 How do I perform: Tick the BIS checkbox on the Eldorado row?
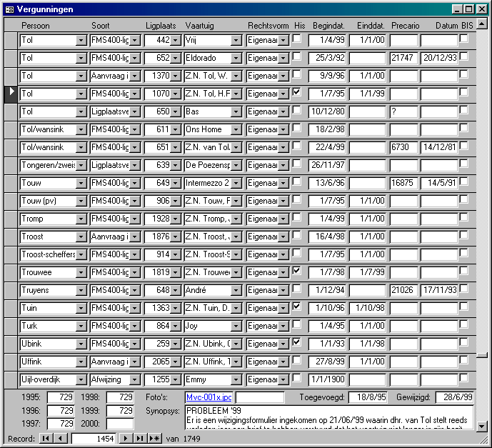tap(463, 56)
